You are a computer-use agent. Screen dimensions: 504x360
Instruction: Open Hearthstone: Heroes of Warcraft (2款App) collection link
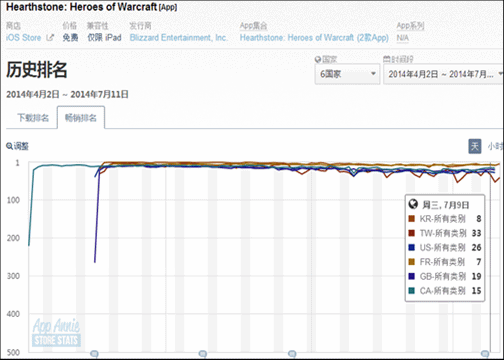click(314, 38)
